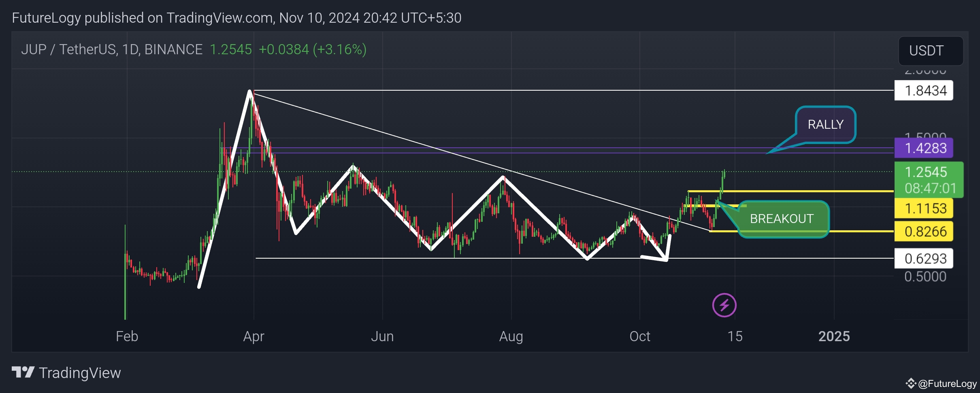The width and height of the screenshot is (980, 393).
Task: Click the RALLY callout bubble
Action: point(825,124)
